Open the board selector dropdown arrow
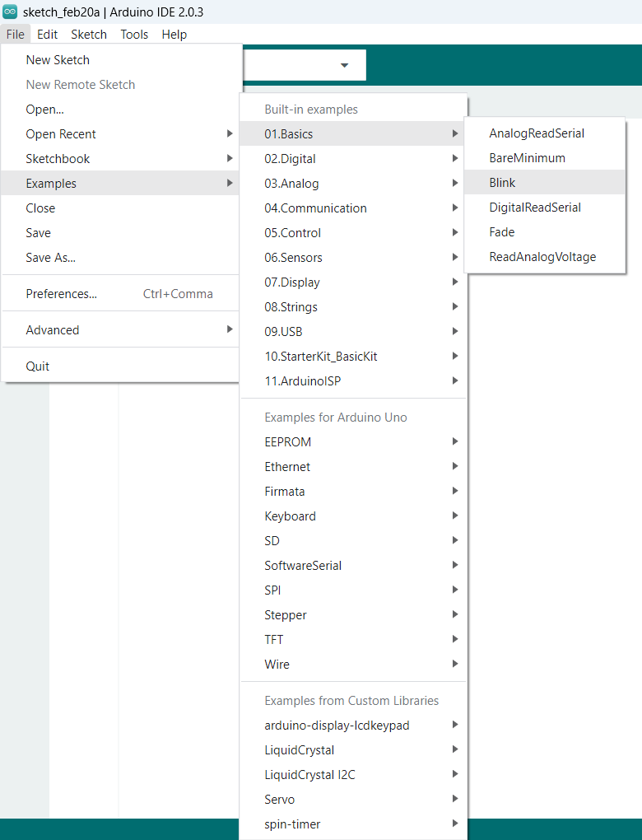This screenshot has width=642, height=840. point(344,65)
